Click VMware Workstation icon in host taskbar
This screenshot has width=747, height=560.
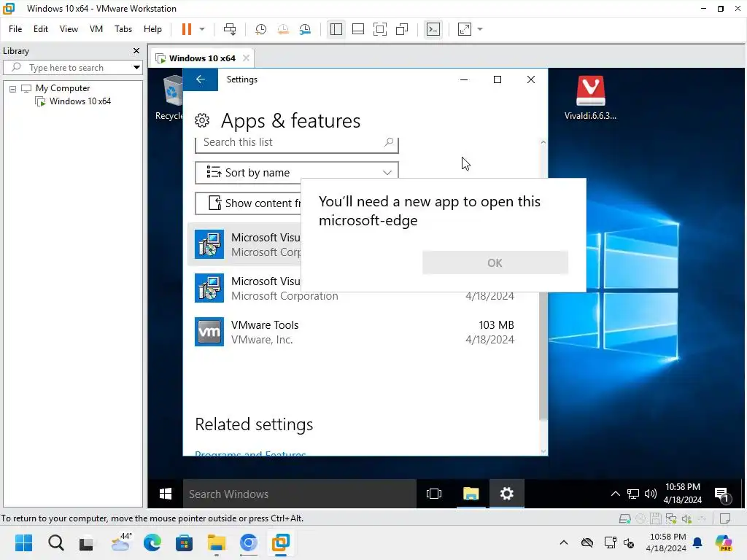(x=280, y=542)
